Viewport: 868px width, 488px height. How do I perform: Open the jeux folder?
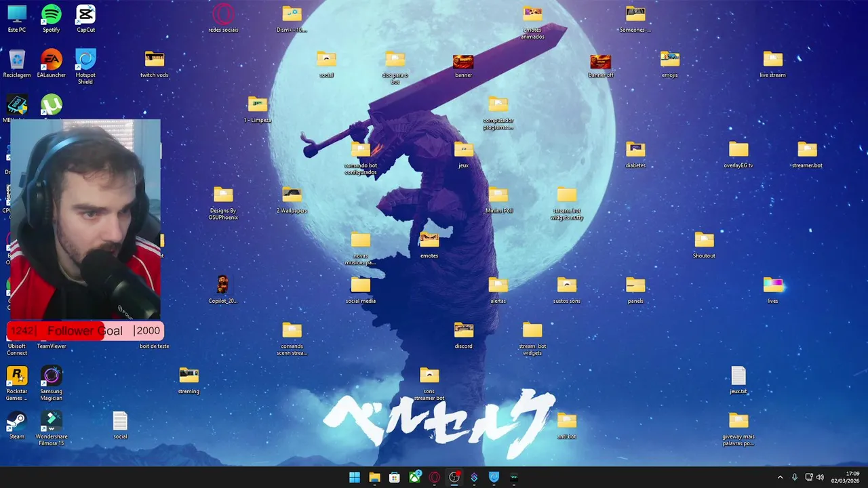tap(464, 154)
